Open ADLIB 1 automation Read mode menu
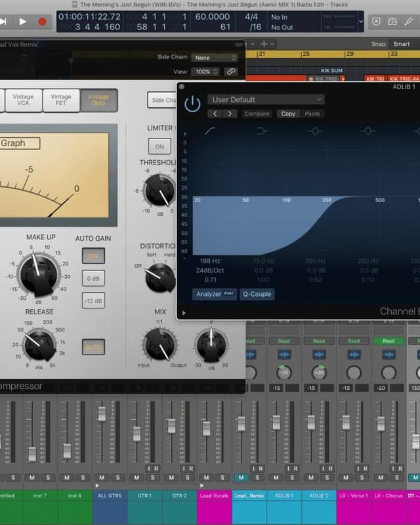The image size is (420, 525). [284, 341]
